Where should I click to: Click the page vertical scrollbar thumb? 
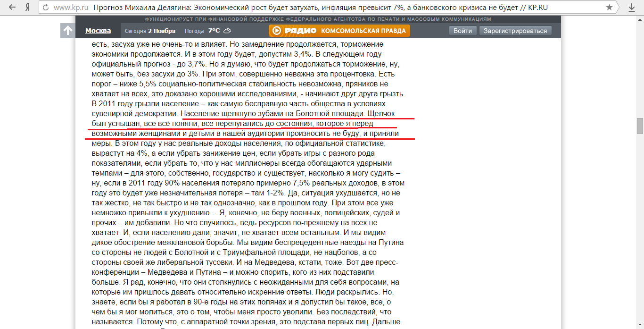[x=640, y=126]
